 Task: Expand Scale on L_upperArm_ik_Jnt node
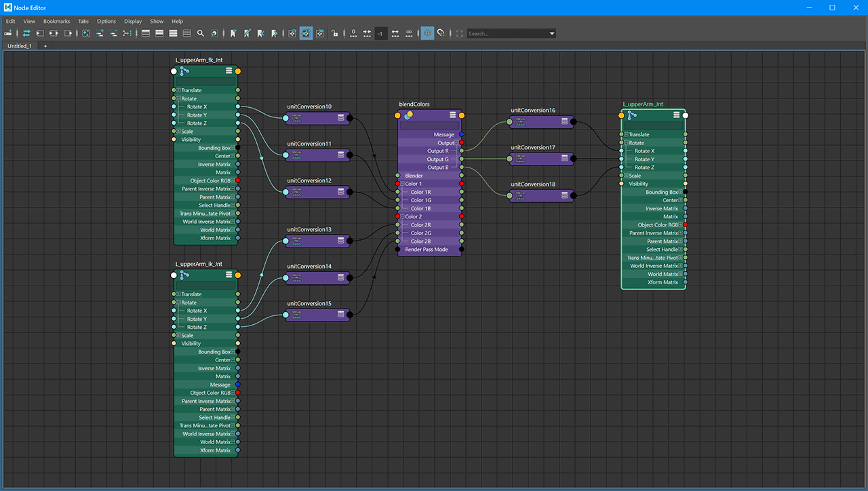click(179, 335)
